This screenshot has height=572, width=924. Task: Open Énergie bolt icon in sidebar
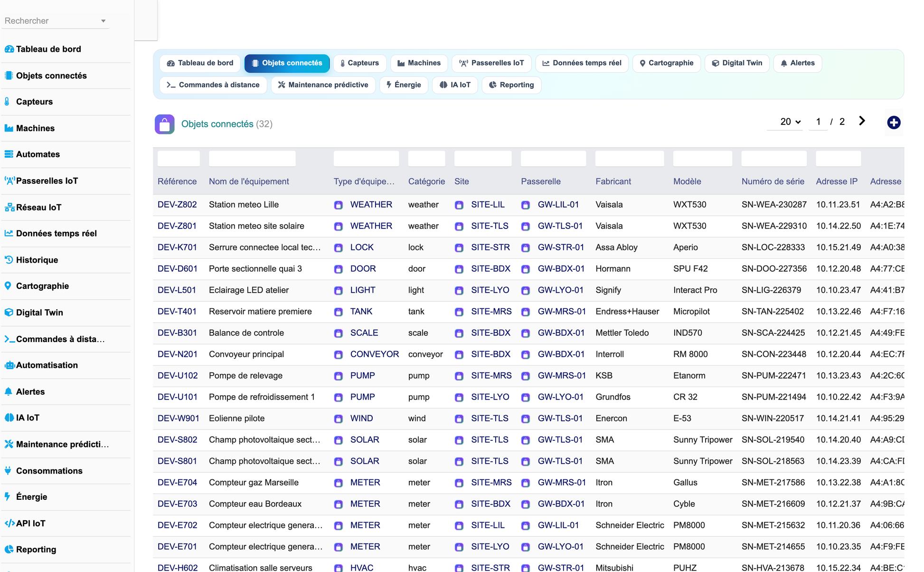point(7,497)
